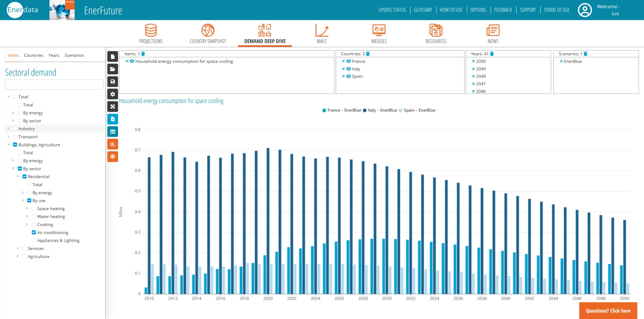
Task: Click the Sectoral demand search field
Action: tap(54, 84)
